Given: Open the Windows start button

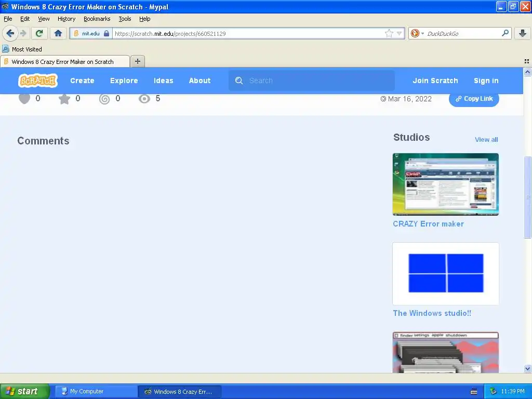Looking at the screenshot, I should click(25, 391).
